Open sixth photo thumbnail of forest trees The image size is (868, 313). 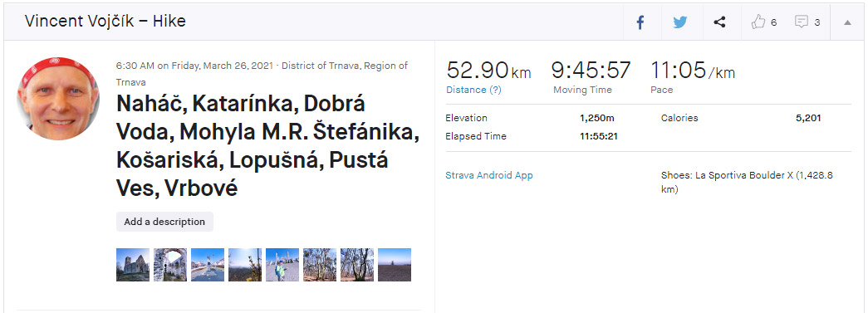point(320,265)
